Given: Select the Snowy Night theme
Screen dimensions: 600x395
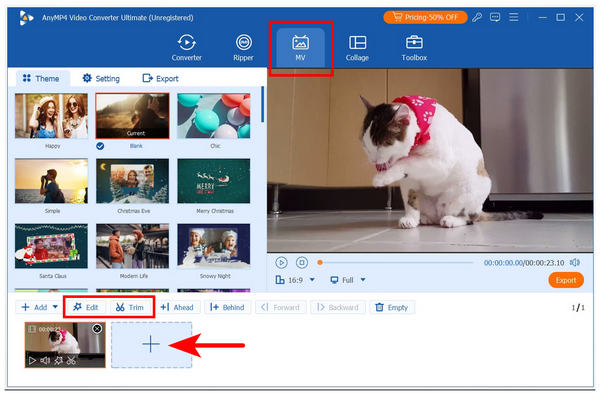Looking at the screenshot, I should (x=214, y=246).
